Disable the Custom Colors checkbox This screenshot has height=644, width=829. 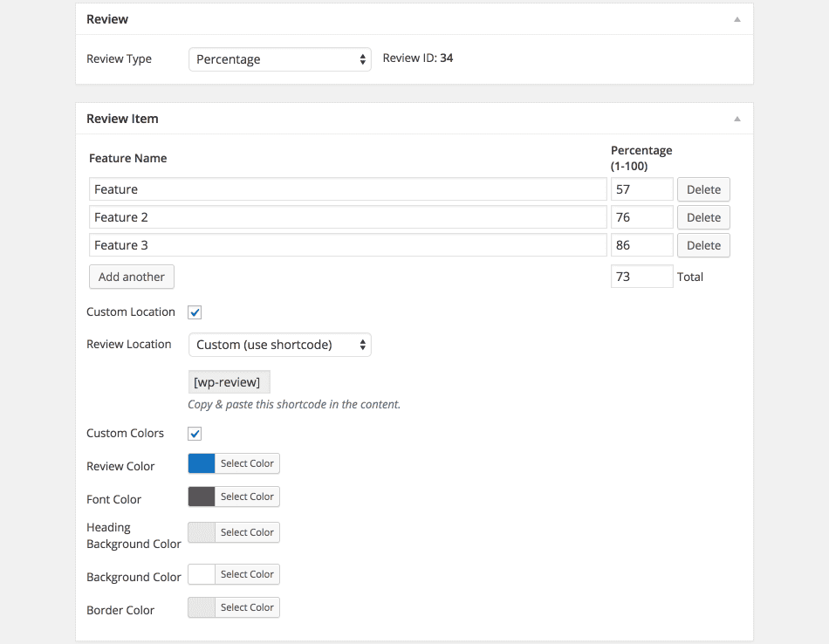pyautogui.click(x=194, y=433)
